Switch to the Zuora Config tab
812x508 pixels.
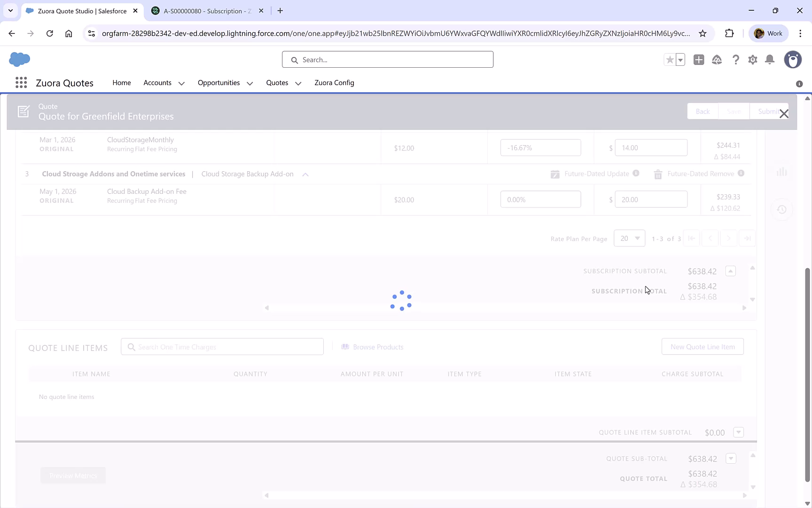click(334, 83)
